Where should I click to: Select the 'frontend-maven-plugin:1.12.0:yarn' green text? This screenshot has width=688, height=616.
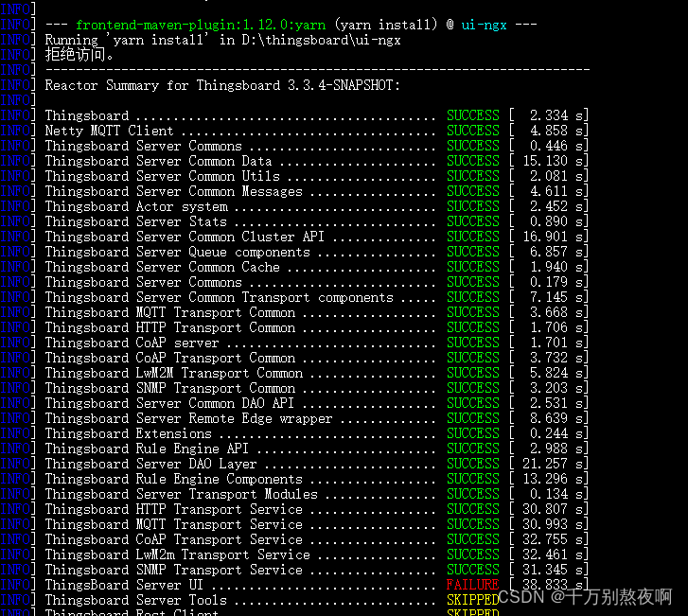pyautogui.click(x=201, y=25)
